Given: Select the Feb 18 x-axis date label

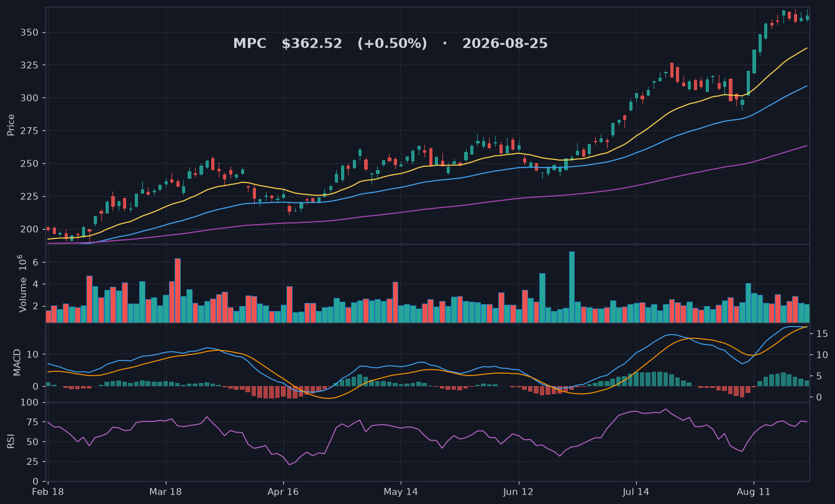Looking at the screenshot, I should coord(48,492).
